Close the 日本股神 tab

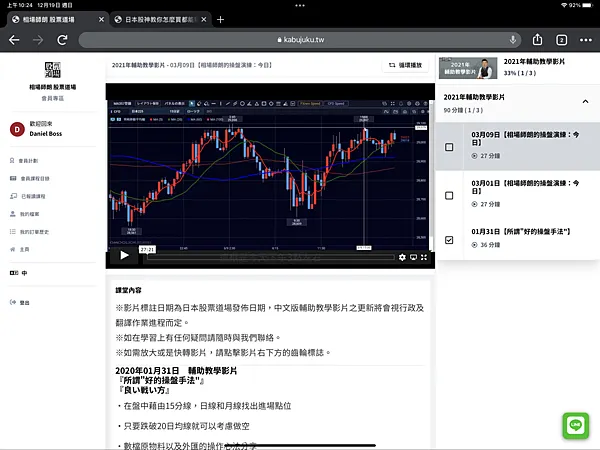(204, 20)
